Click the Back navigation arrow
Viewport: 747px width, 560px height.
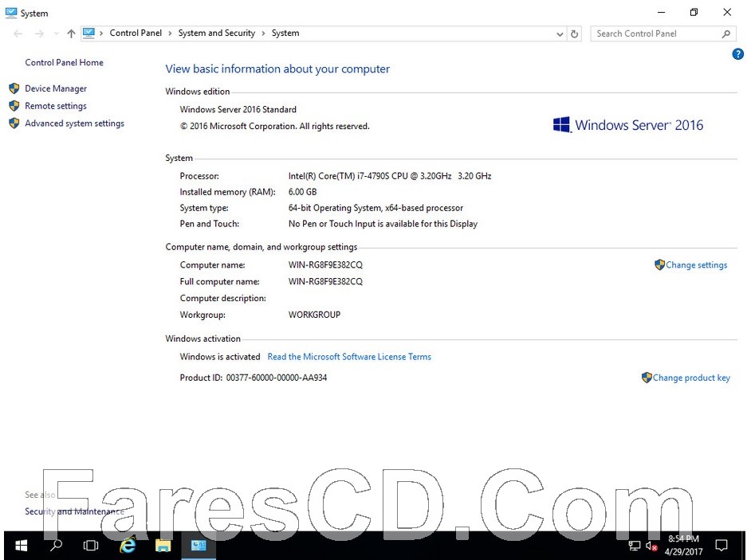[x=18, y=33]
